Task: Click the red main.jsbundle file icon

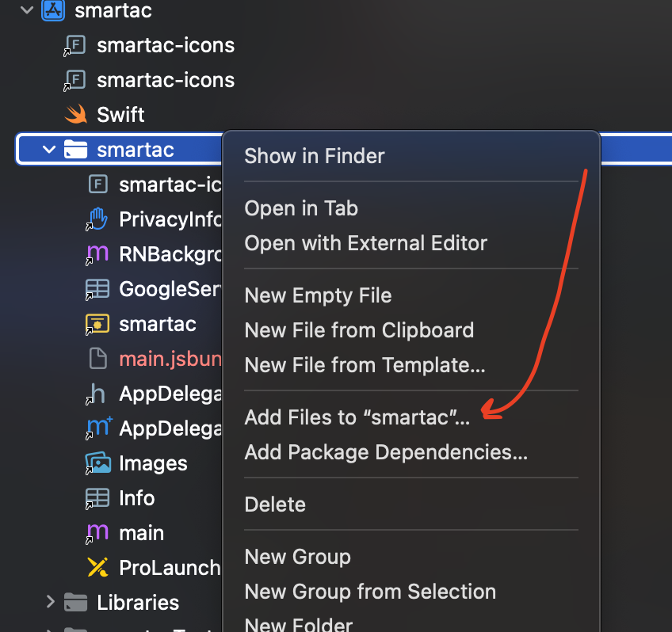Action: coord(97,359)
